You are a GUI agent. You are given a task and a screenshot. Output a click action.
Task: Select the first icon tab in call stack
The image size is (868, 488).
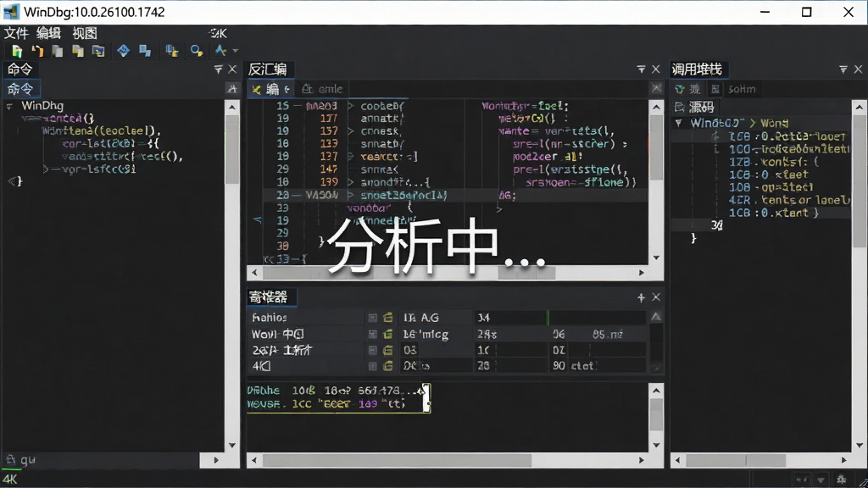tap(688, 88)
